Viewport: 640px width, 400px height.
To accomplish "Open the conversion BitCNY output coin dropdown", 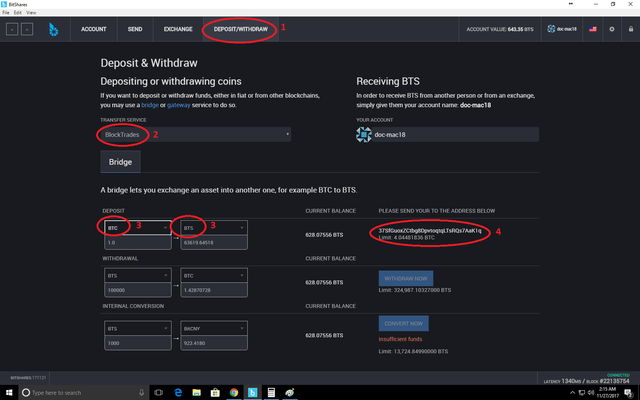I will 214,329.
